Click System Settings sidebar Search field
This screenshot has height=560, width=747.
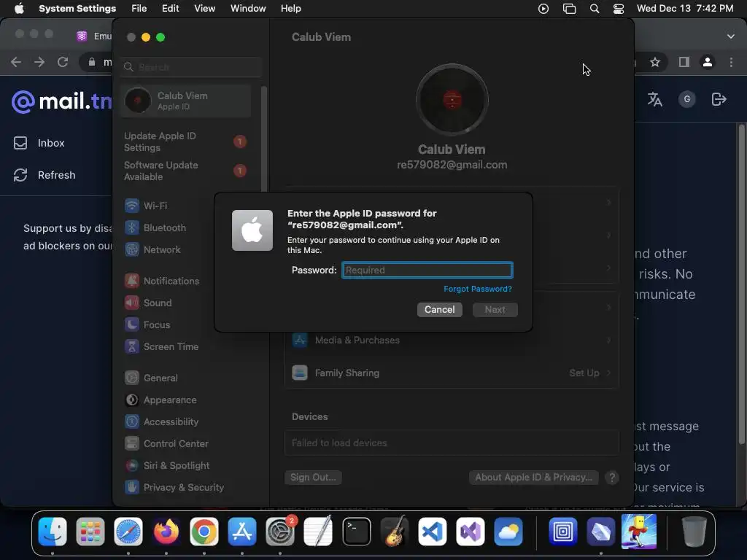click(191, 67)
